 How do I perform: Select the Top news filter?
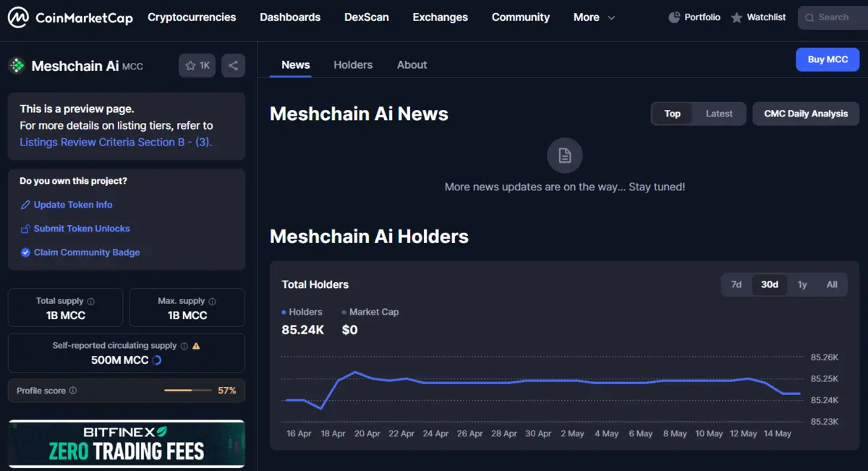tap(673, 114)
